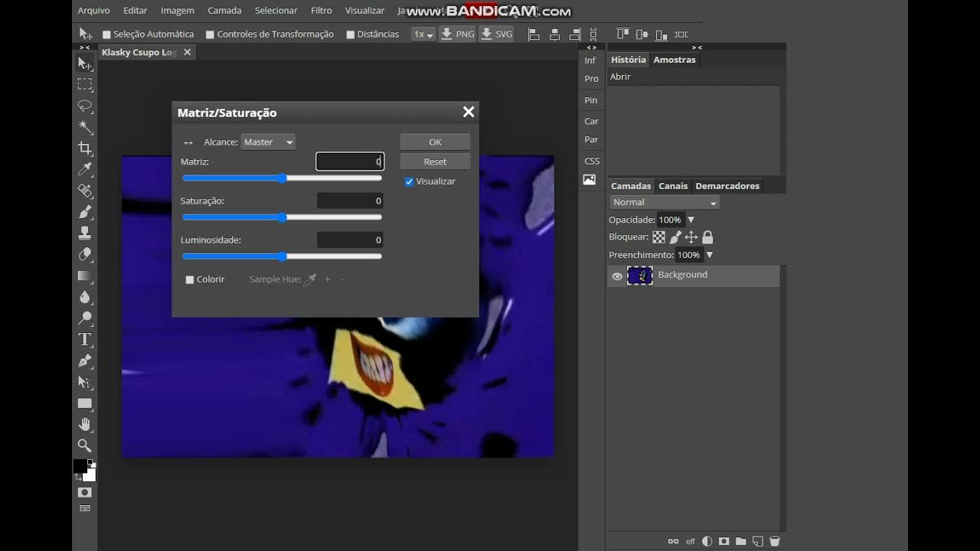
Task: Click the Luminosidade slider handle
Action: 282,256
